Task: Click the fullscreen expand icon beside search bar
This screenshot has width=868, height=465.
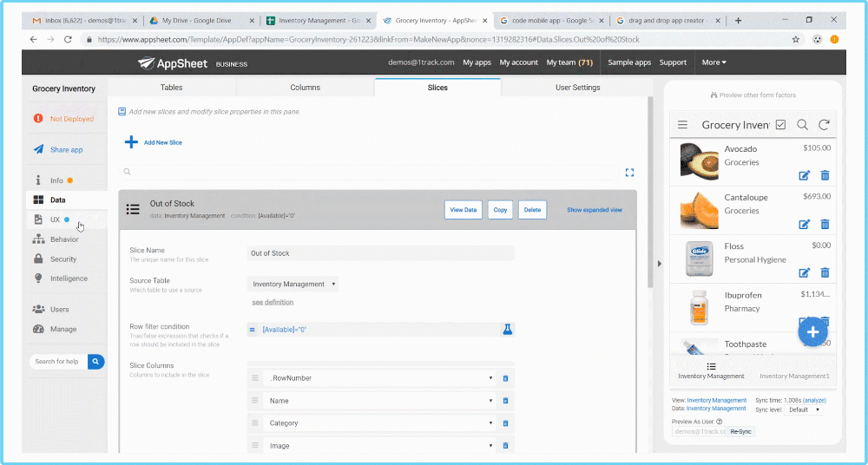Action: click(629, 172)
